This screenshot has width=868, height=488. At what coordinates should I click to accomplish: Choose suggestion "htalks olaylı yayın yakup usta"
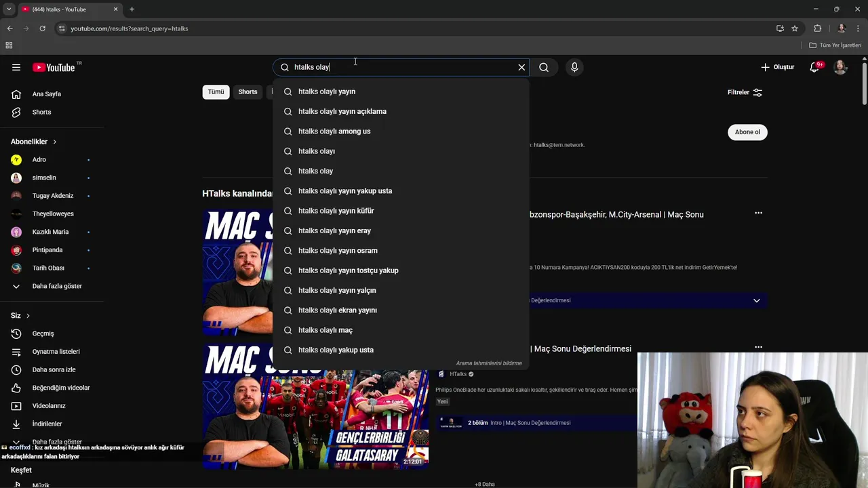pos(401,191)
